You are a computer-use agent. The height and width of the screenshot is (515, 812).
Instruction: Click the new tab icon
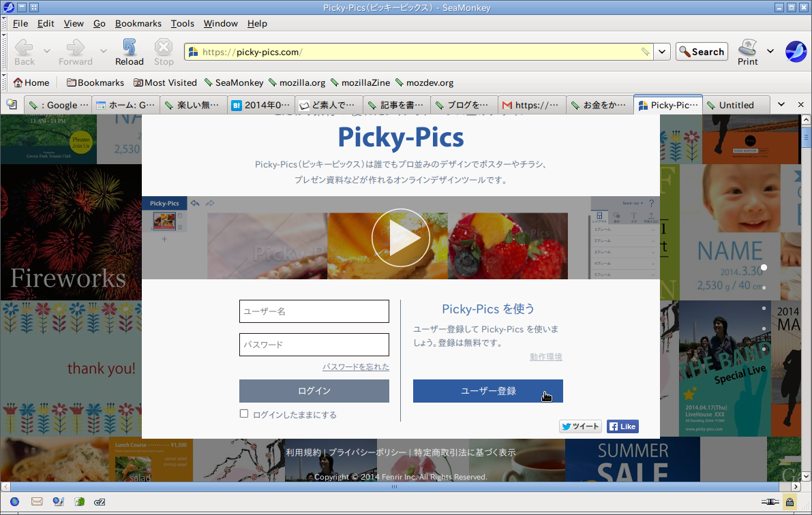tap(12, 104)
